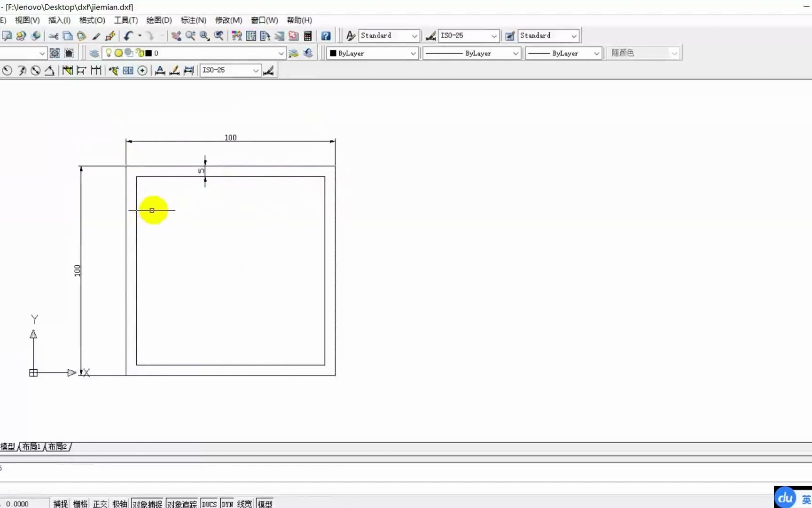This screenshot has height=508, width=812.
Task: Open the Properties palette icon
Action: 237,36
